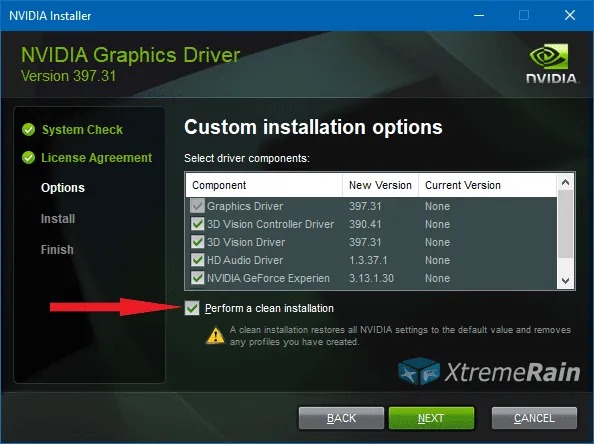Click the green NEXT button

click(x=431, y=418)
